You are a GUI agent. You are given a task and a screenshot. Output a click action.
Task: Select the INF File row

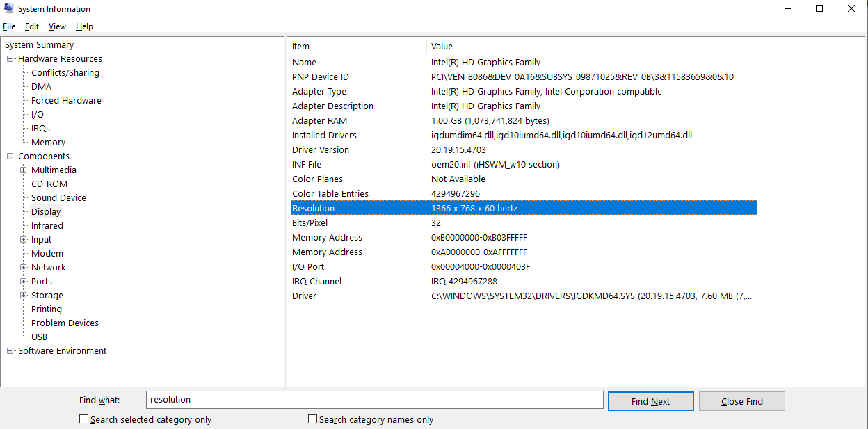(524, 165)
